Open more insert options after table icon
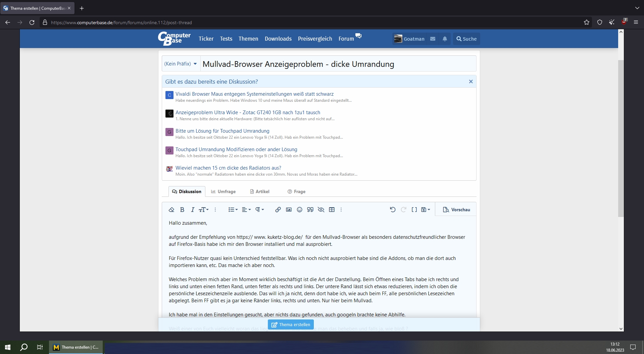 [341, 210]
